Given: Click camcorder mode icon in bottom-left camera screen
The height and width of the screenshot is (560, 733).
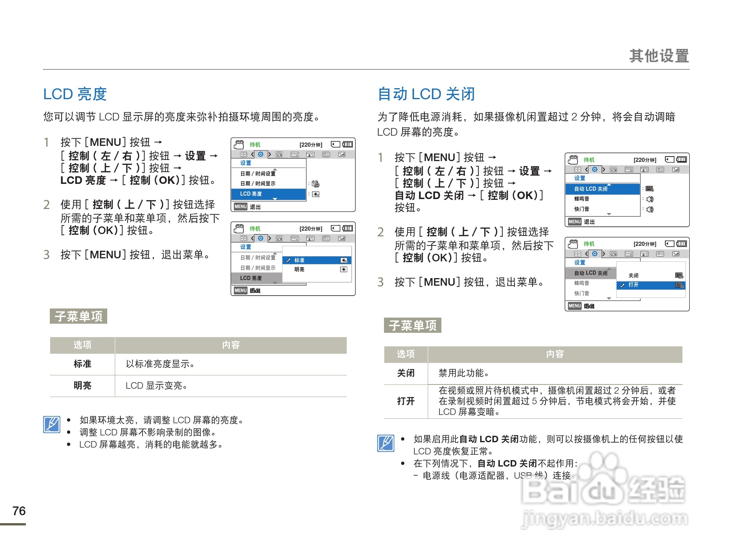Looking at the screenshot, I should 239,228.
